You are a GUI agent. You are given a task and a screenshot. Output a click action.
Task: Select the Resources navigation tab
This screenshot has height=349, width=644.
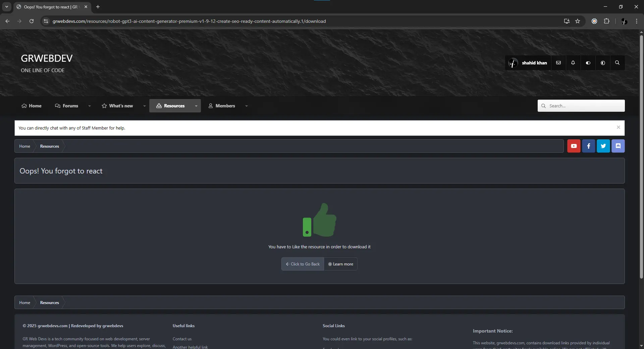click(171, 106)
